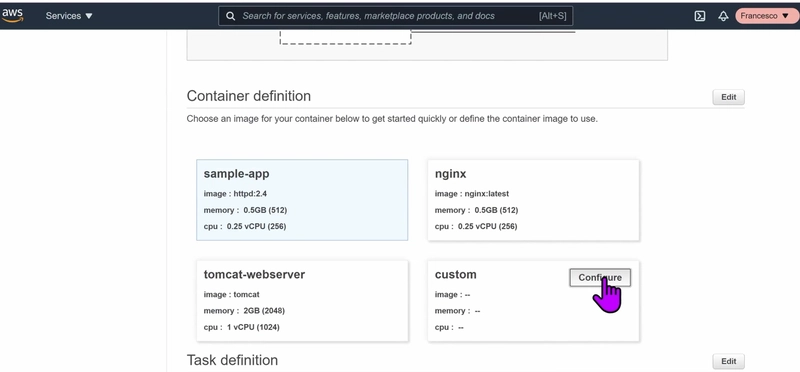
Task: Click the AWS logo home icon
Action: click(x=12, y=16)
